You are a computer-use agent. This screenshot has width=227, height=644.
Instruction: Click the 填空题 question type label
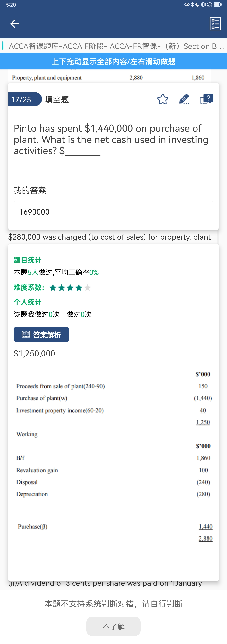point(57,99)
